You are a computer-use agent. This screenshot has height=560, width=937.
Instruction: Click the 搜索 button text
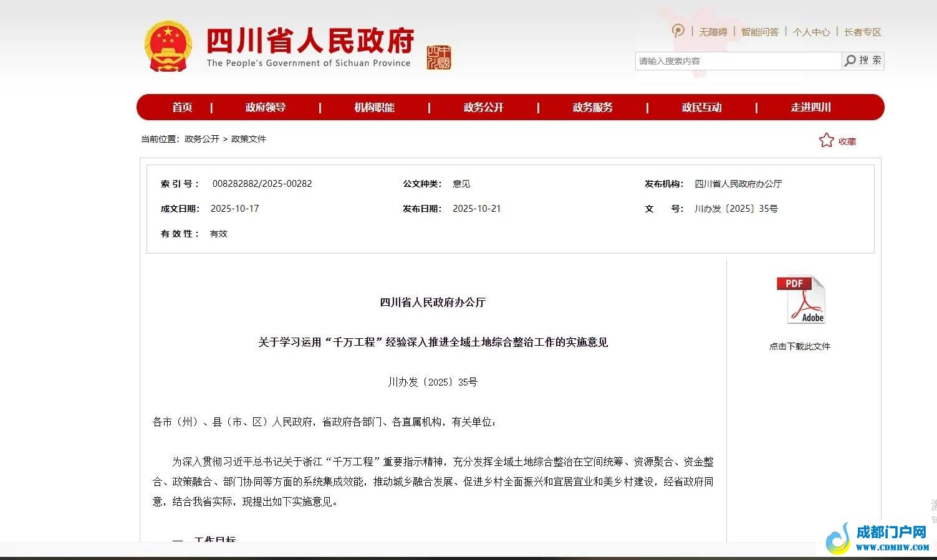coord(870,60)
